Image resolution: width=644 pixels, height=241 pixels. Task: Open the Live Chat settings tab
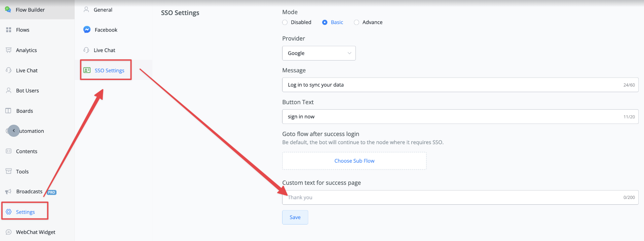point(104,50)
